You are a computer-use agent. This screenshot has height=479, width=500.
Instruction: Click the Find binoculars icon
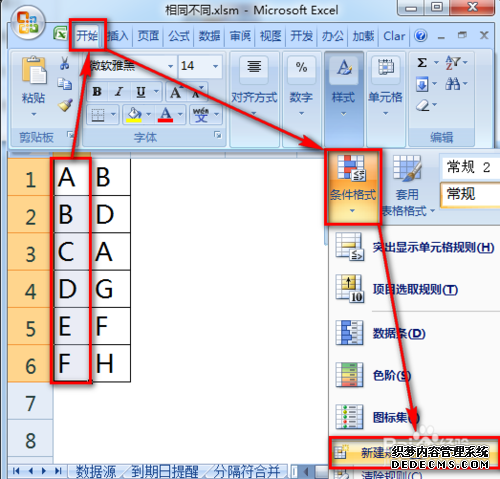[x=452, y=83]
